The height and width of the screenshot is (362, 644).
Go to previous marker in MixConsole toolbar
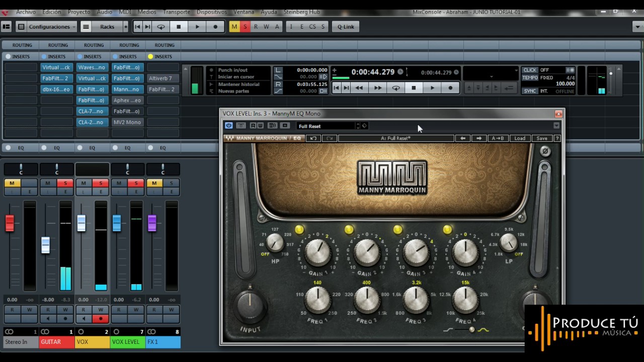click(138, 27)
